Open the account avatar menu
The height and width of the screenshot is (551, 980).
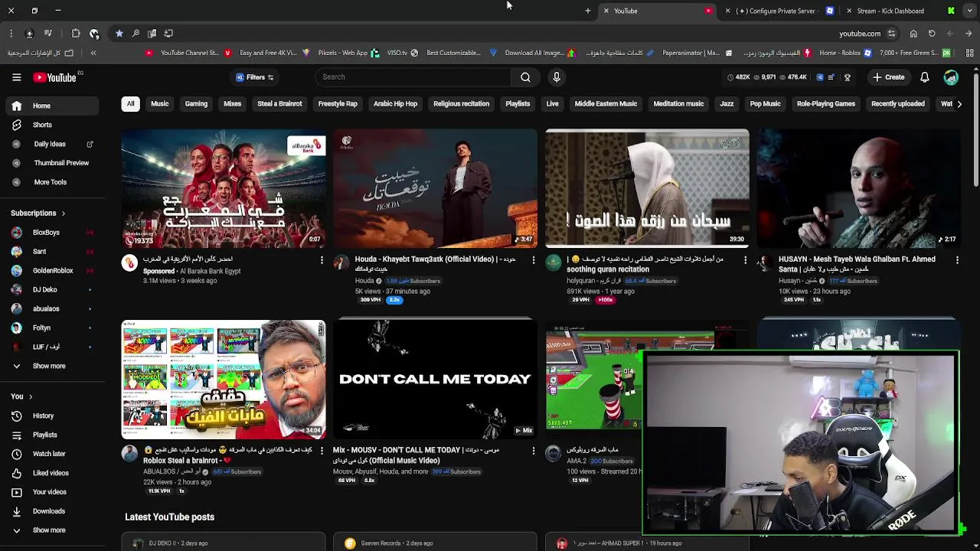pyautogui.click(x=951, y=77)
